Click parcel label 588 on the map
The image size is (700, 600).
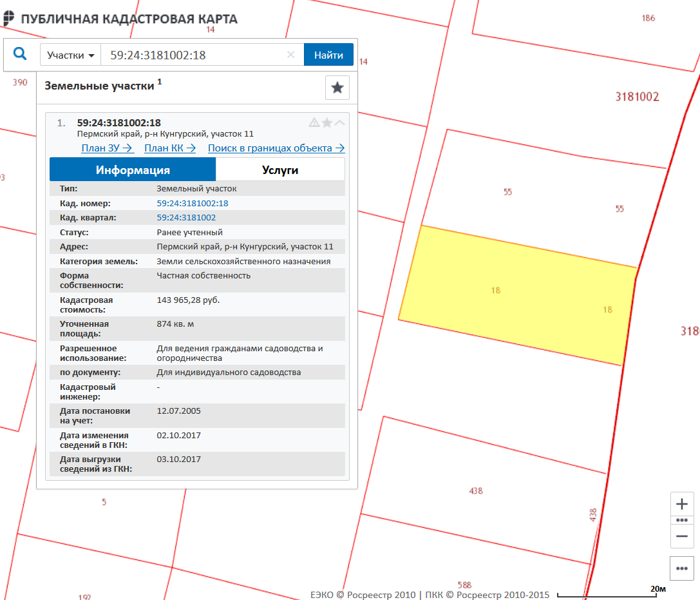(464, 585)
